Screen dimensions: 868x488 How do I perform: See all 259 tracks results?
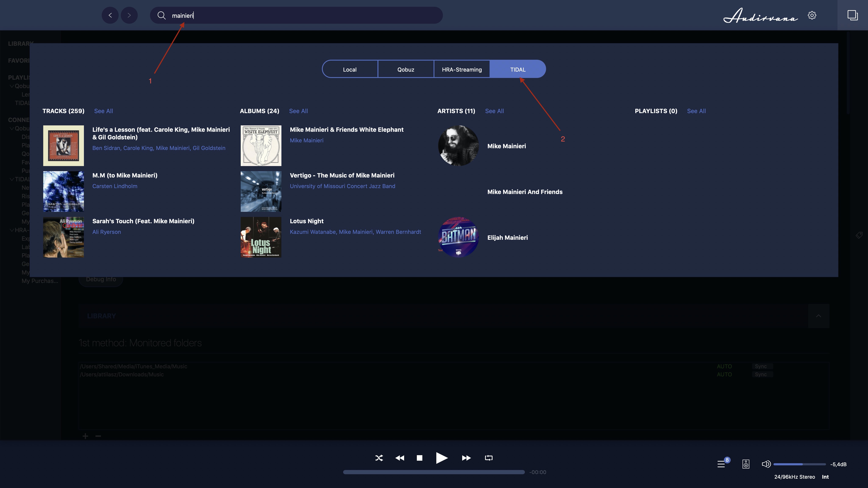(103, 111)
